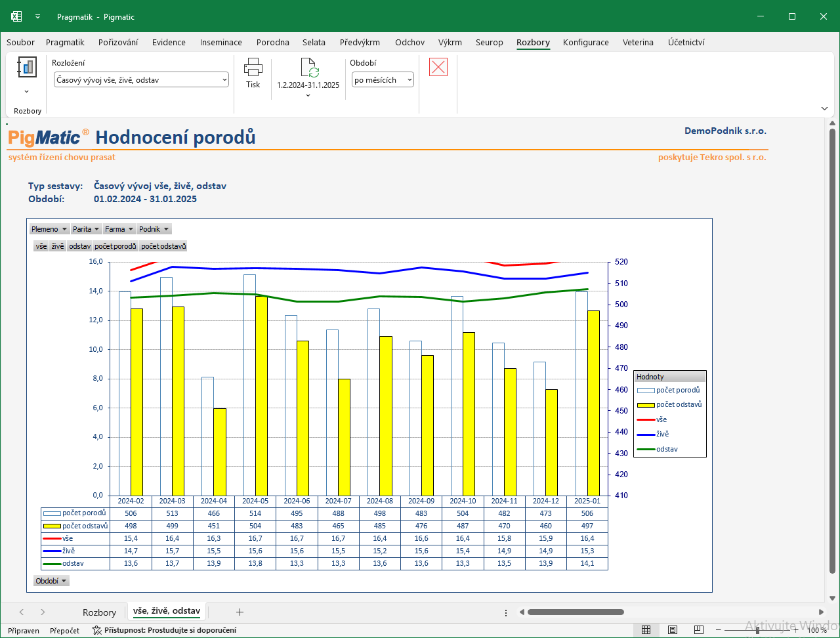Add a new sheet with plus icon
Image resolution: width=840 pixels, height=638 pixels.
(240, 612)
